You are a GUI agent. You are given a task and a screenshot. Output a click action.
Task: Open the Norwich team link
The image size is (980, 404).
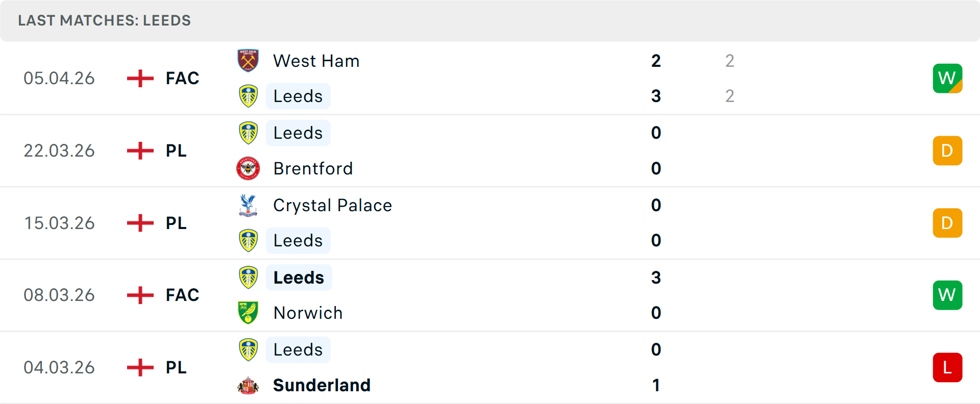click(308, 313)
